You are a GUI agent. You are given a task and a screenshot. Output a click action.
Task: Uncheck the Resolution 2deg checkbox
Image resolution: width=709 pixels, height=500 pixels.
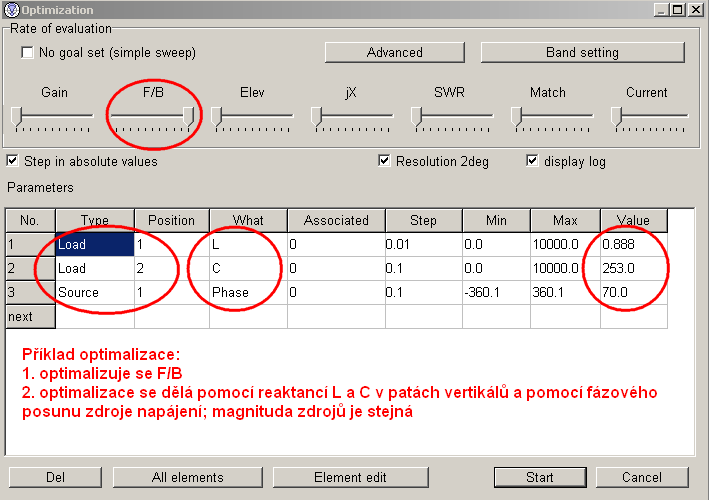[384, 161]
